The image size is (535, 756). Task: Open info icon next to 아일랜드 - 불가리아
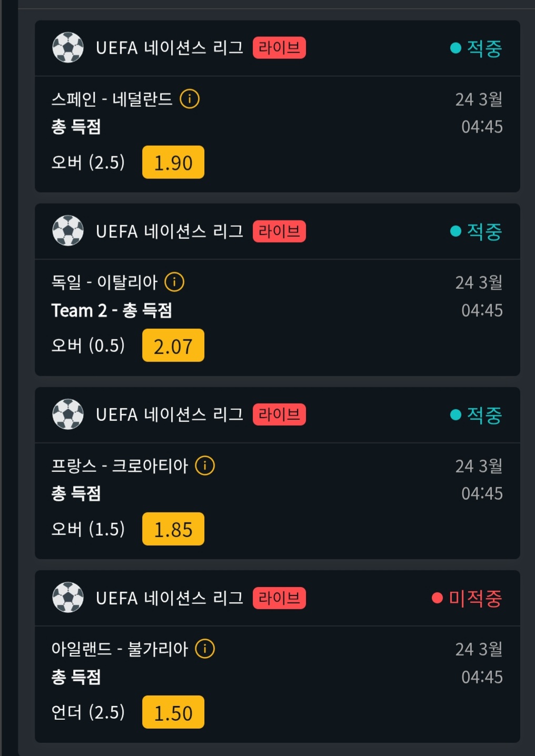tap(205, 649)
